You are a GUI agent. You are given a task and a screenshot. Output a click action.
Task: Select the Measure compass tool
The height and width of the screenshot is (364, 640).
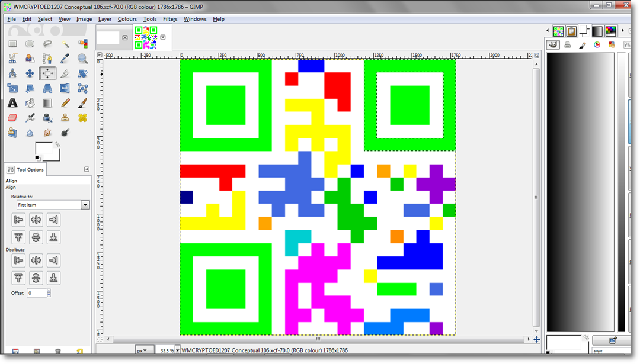12,73
